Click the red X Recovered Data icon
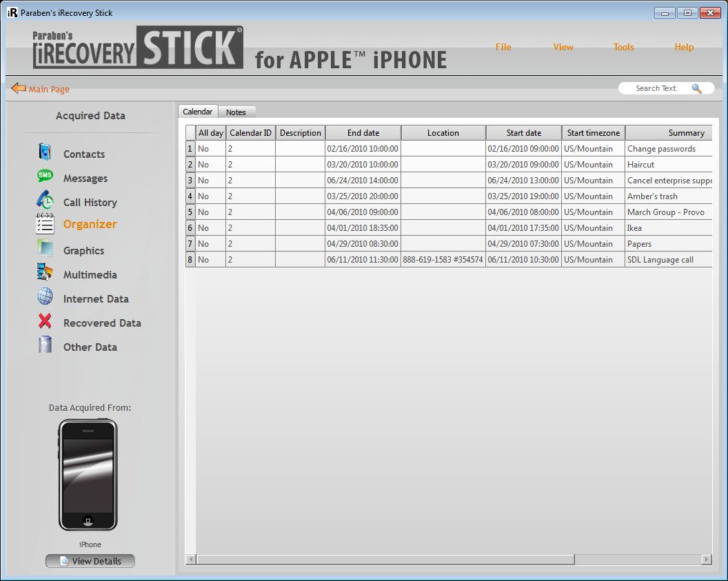 tap(45, 320)
